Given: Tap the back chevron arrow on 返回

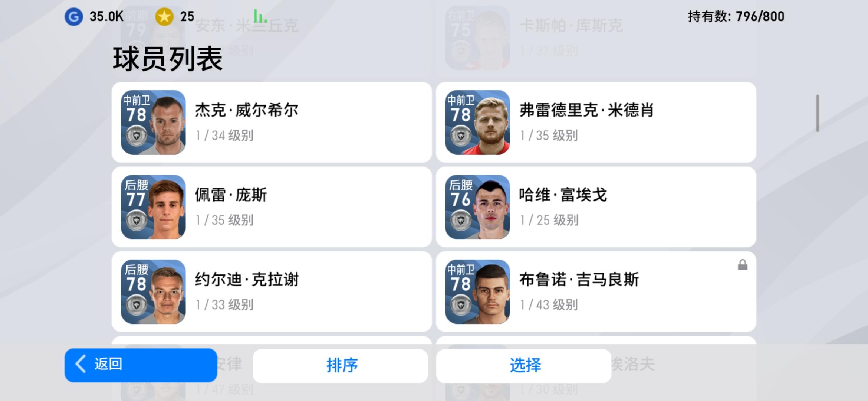Looking at the screenshot, I should click(x=81, y=363).
